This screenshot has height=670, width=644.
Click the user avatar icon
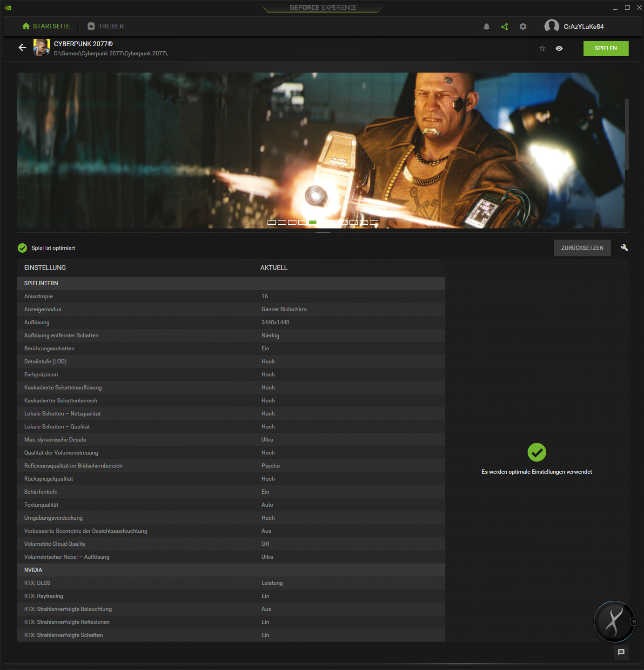point(552,27)
